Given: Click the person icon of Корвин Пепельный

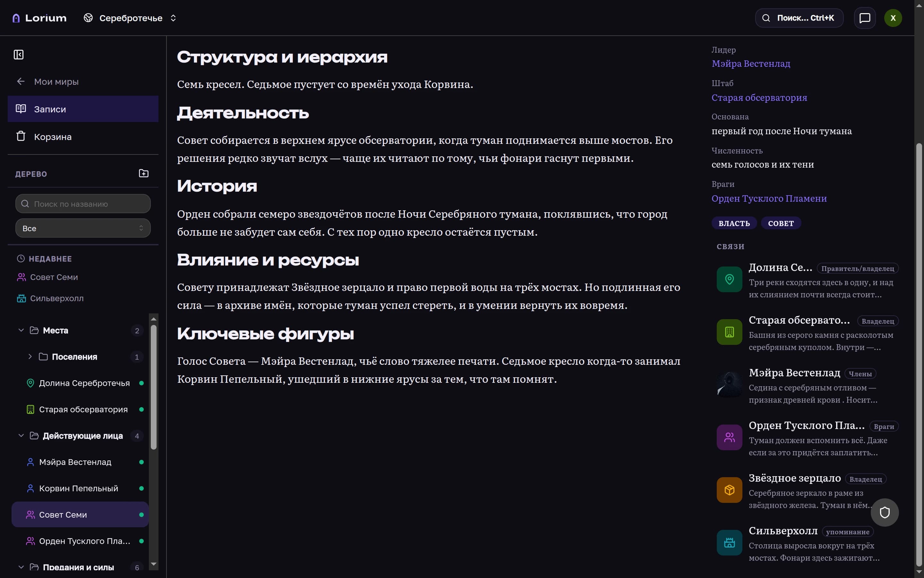Looking at the screenshot, I should pos(30,488).
